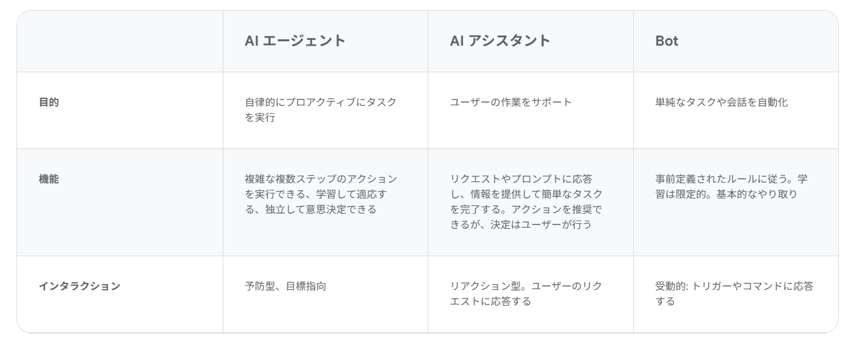This screenshot has height=345, width=868.
Task: Click the AI アシスタント column header
Action: click(x=500, y=41)
